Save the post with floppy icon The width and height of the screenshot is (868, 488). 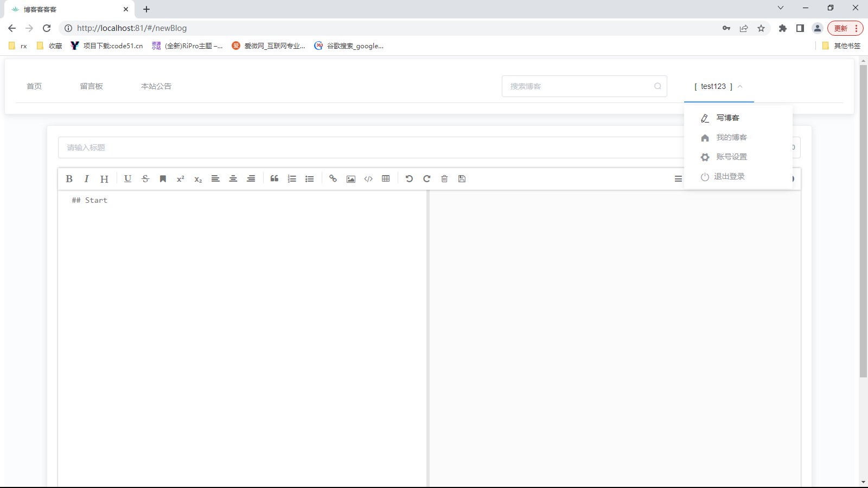(x=462, y=179)
